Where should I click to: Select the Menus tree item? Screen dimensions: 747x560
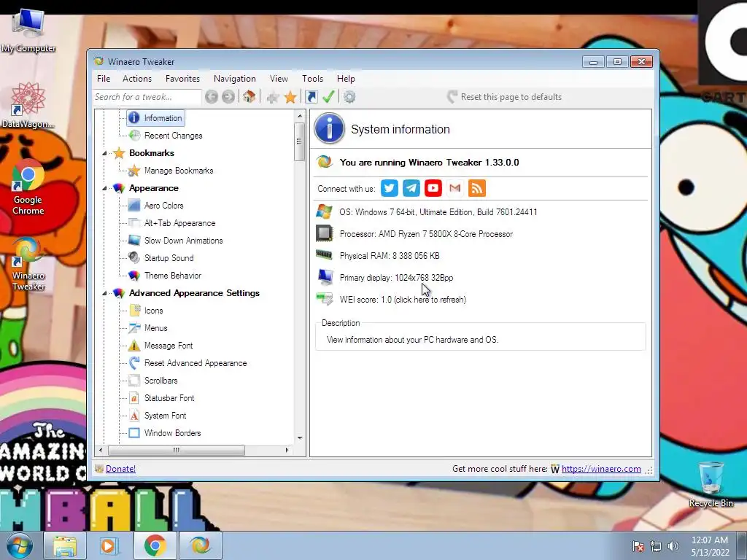pyautogui.click(x=156, y=328)
